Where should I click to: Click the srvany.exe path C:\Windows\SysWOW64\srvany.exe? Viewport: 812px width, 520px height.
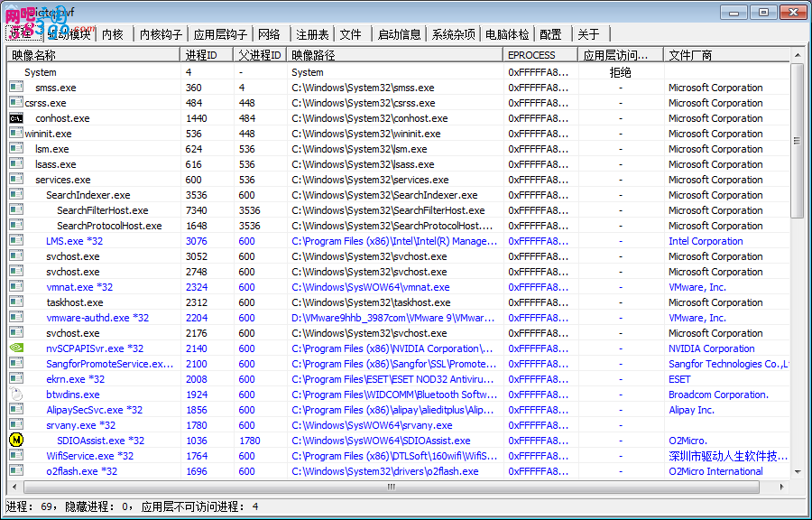[372, 425]
